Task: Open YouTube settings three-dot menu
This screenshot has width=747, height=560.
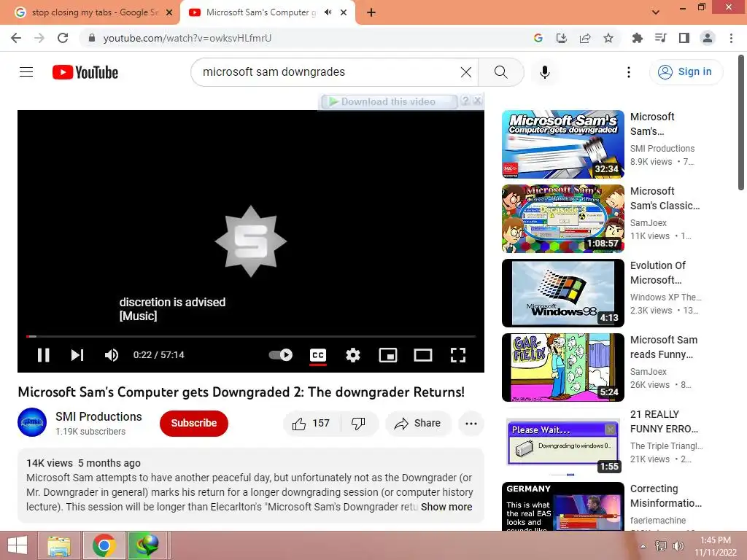Action: 629,72
